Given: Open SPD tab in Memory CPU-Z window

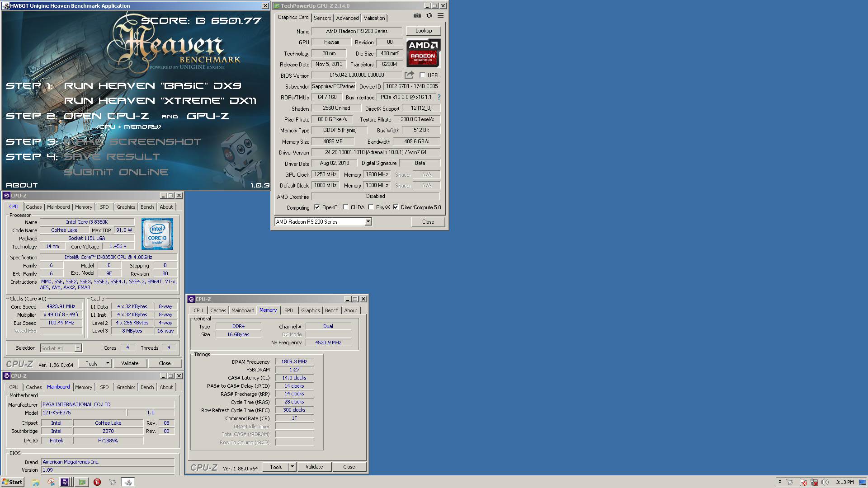Looking at the screenshot, I should click(288, 310).
